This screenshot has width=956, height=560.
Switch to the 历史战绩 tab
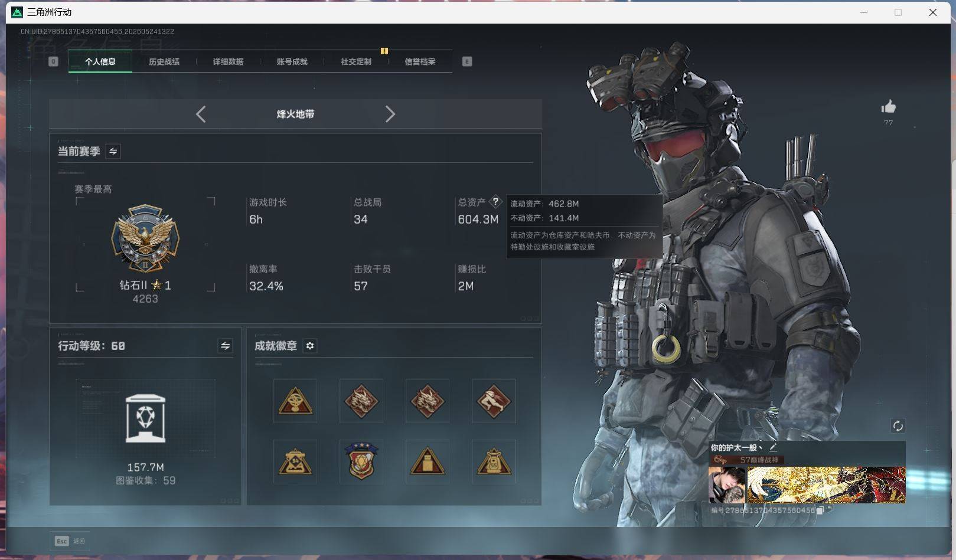point(164,61)
